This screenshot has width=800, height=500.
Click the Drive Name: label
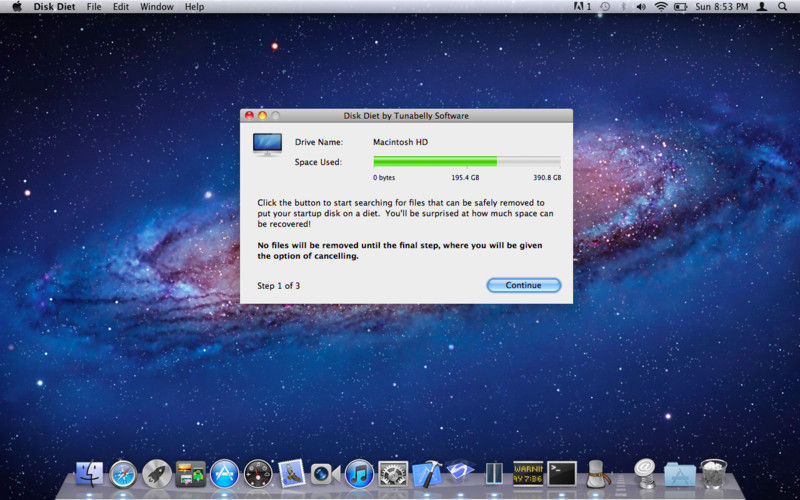click(319, 142)
